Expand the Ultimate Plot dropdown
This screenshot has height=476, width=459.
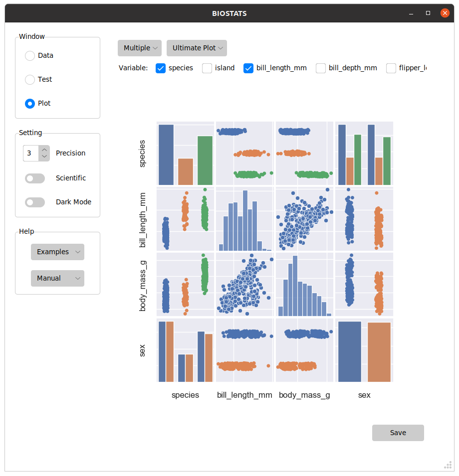click(x=197, y=48)
